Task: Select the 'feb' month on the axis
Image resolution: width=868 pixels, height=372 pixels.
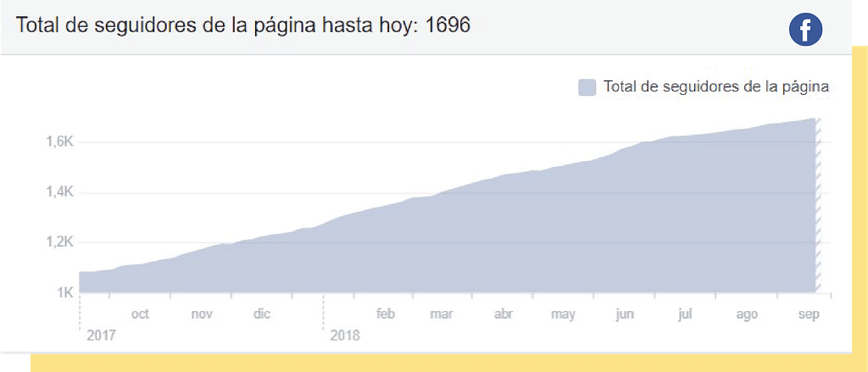Action: [x=386, y=314]
